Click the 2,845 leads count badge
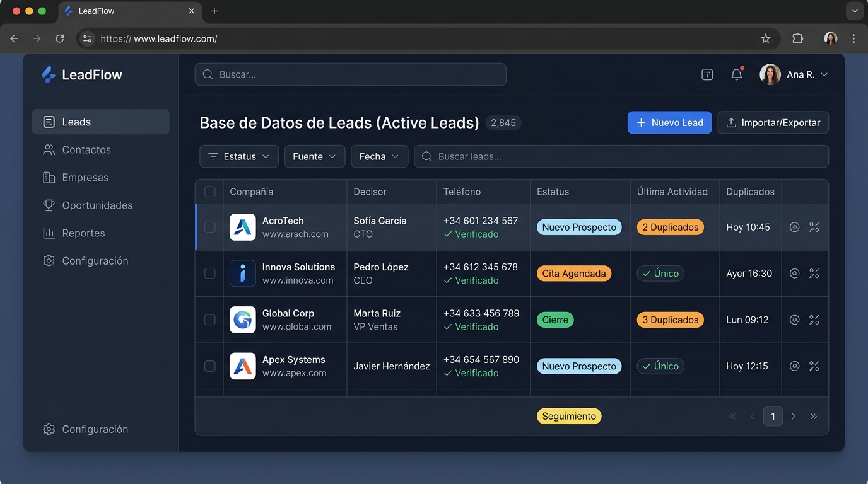The width and height of the screenshot is (868, 484). pos(503,123)
